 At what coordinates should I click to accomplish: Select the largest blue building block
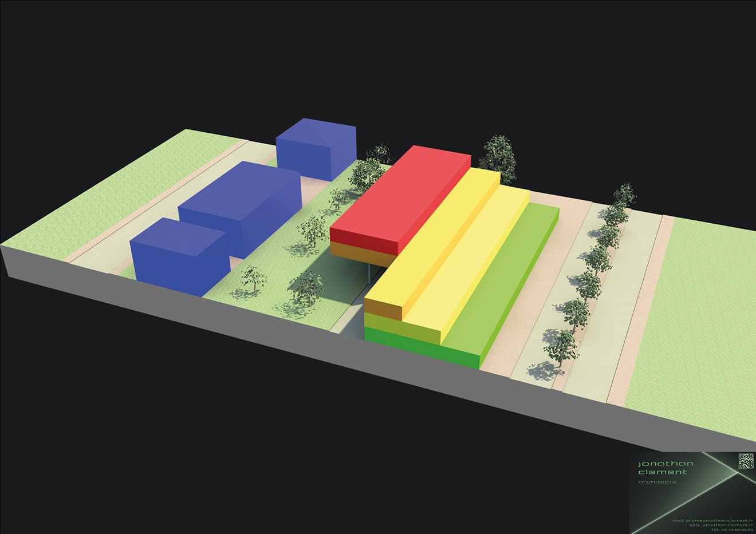[241, 206]
